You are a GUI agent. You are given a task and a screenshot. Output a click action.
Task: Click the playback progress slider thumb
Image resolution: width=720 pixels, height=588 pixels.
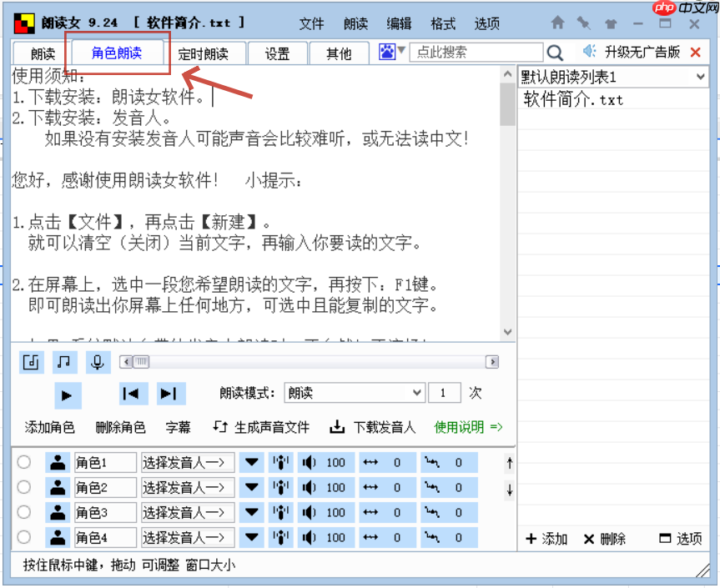(141, 362)
